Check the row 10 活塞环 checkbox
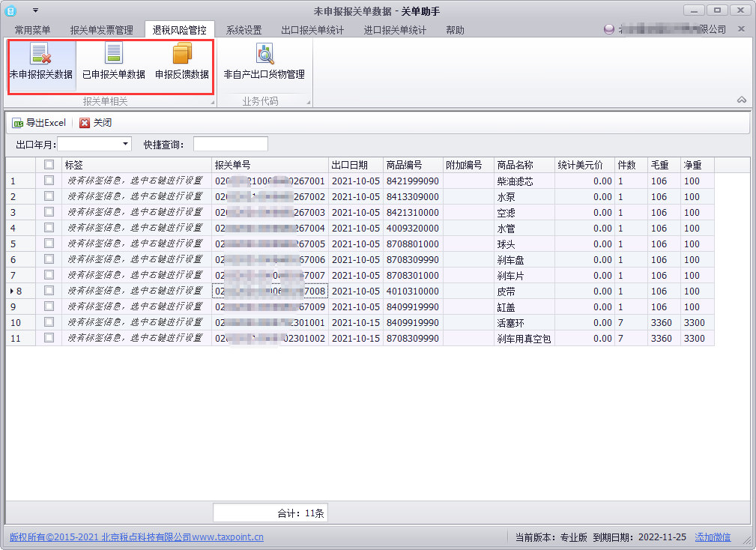The height and width of the screenshot is (550, 756). (x=49, y=322)
